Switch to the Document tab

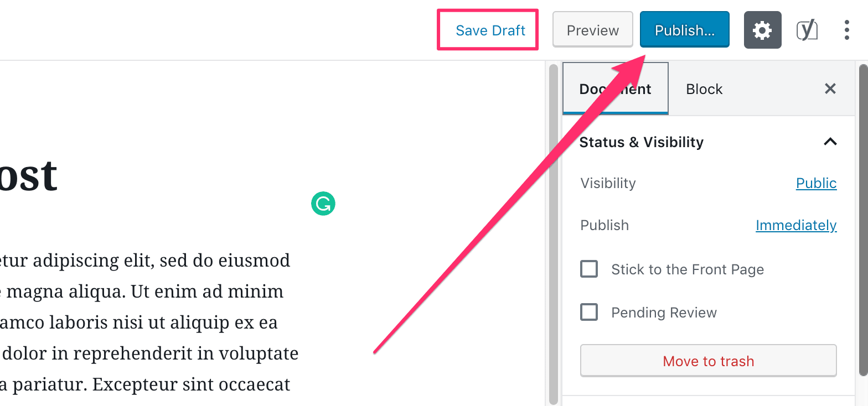click(616, 89)
